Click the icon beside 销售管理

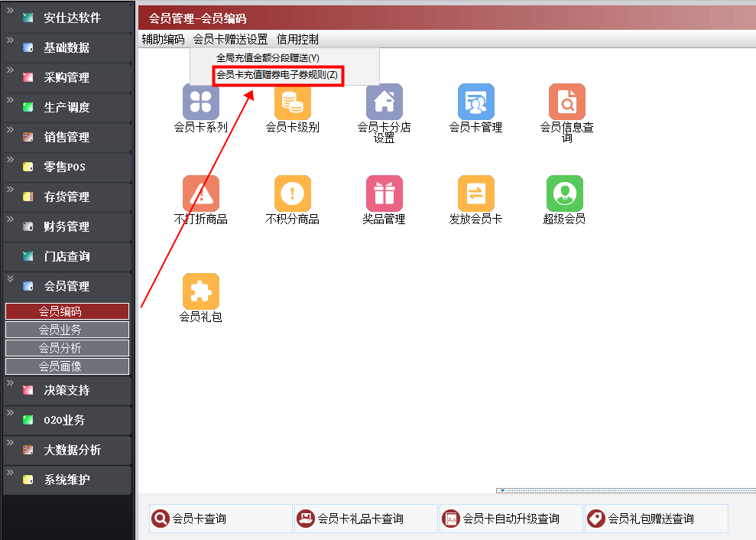[28, 137]
